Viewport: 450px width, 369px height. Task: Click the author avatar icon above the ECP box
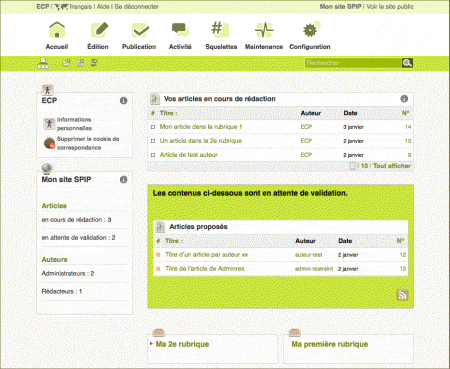(48, 90)
